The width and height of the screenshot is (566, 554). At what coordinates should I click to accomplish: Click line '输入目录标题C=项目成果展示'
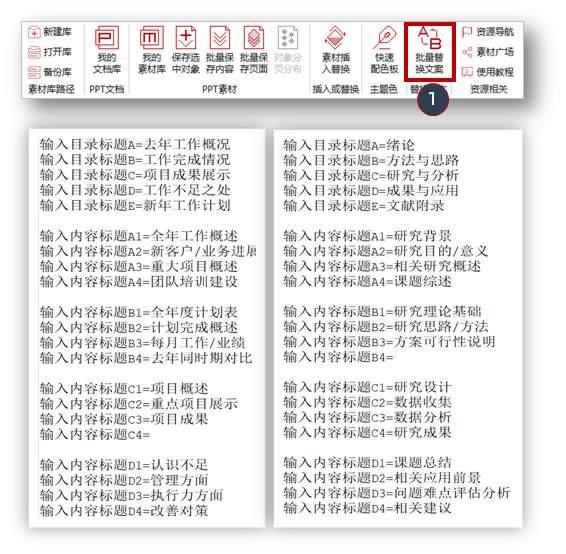[135, 175]
